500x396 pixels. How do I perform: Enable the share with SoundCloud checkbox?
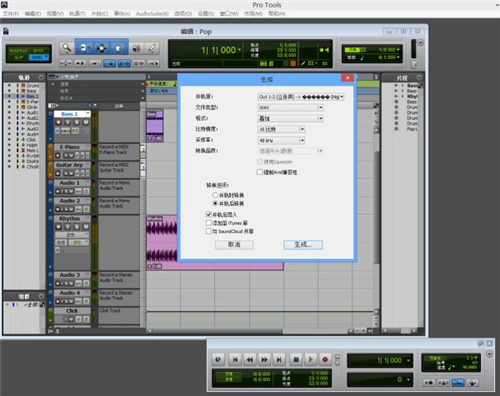209,231
